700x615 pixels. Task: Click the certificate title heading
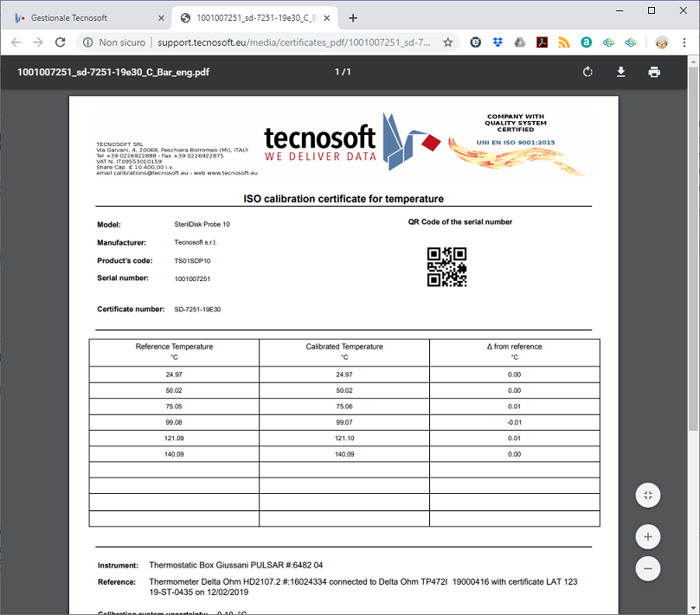coord(344,199)
